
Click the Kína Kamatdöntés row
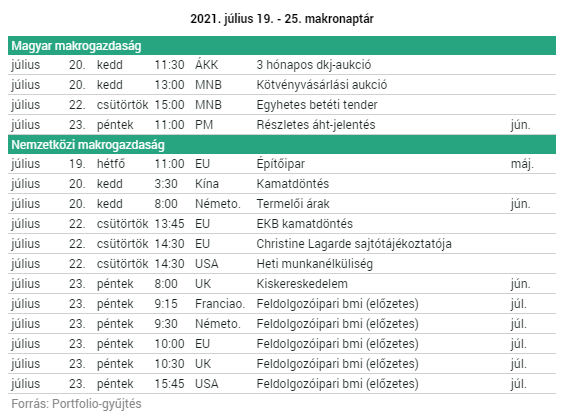pyautogui.click(x=282, y=184)
